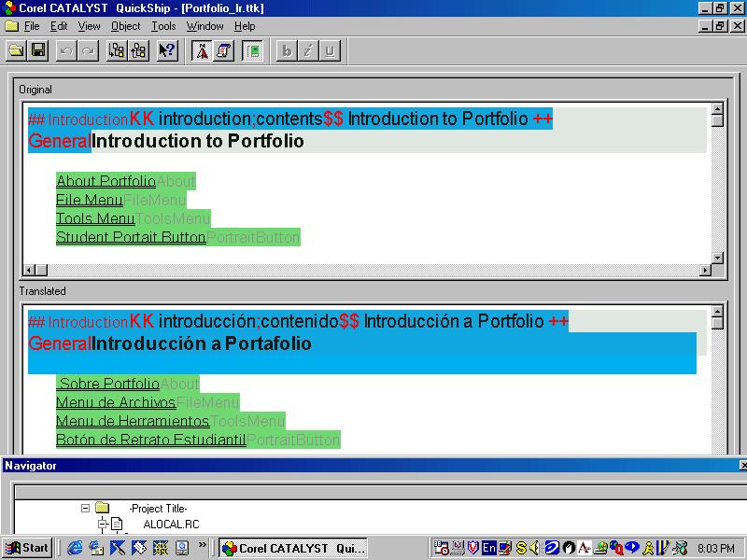Viewport: 747px width, 560px height.
Task: Select -Project Title- in the Navigator tree
Action: coord(158,508)
